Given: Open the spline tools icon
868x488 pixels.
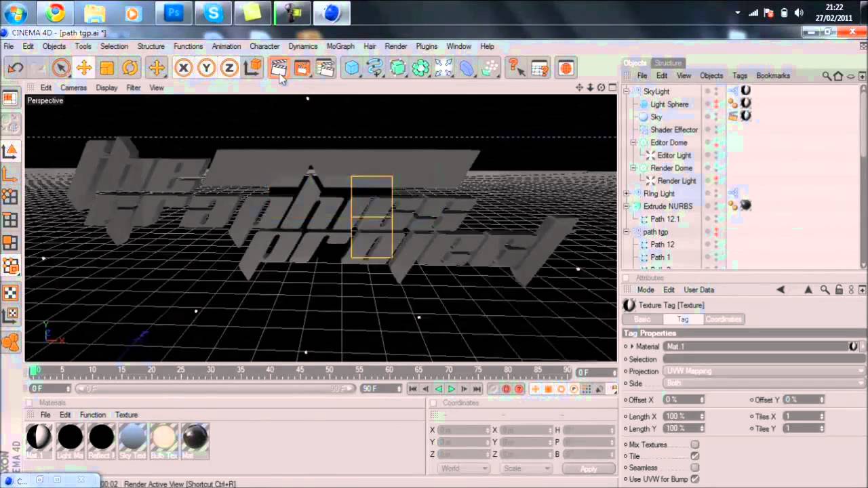Looking at the screenshot, I should 375,68.
